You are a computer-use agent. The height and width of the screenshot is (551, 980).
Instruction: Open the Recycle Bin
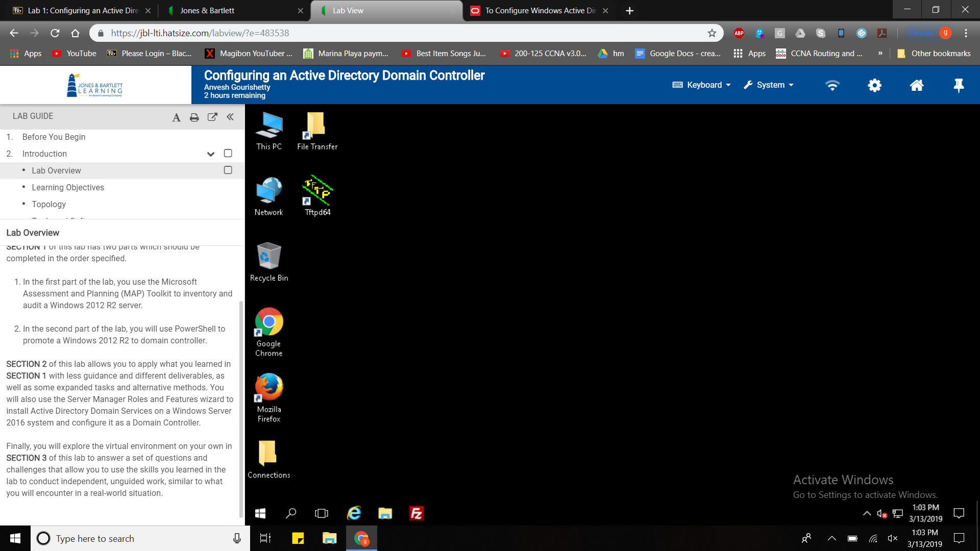269,262
